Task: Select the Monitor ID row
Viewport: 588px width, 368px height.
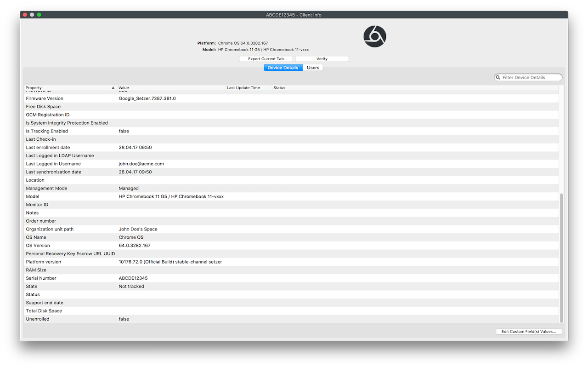Action: tap(291, 205)
